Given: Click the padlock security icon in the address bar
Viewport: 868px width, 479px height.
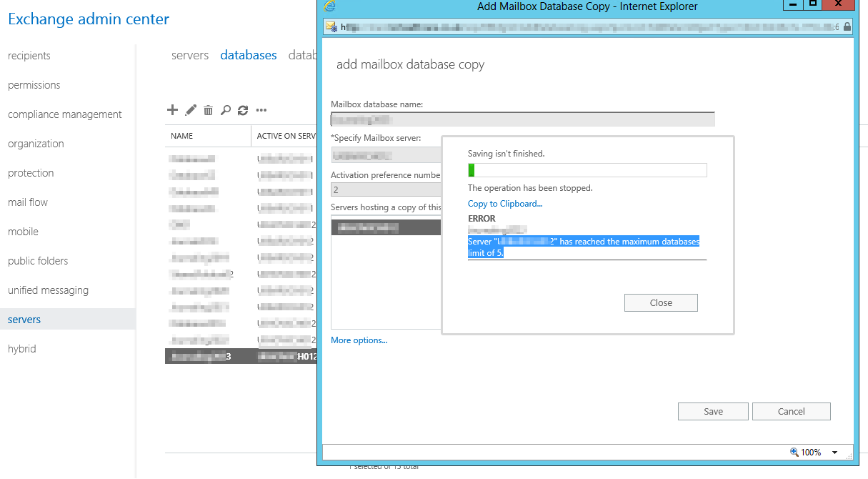Looking at the screenshot, I should tap(847, 26).
